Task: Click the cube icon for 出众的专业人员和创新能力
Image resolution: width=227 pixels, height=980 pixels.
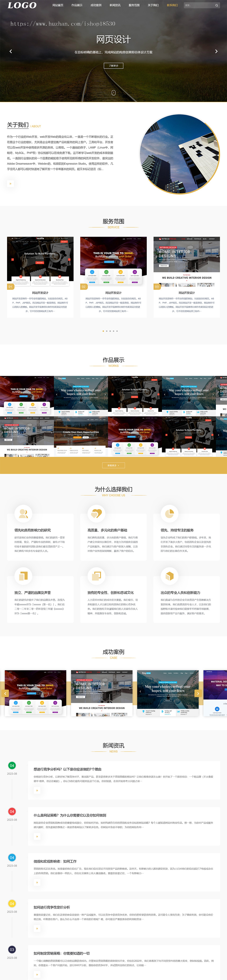Action: [169, 576]
